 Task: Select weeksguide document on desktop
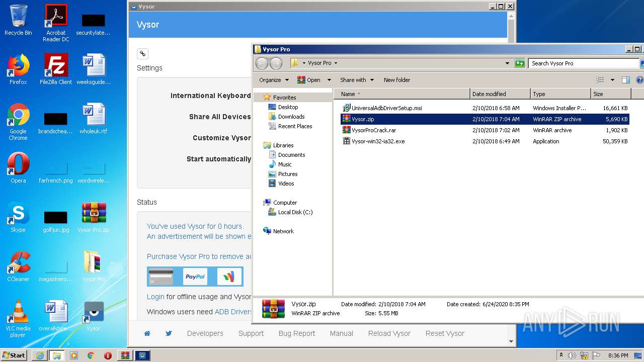(x=94, y=69)
